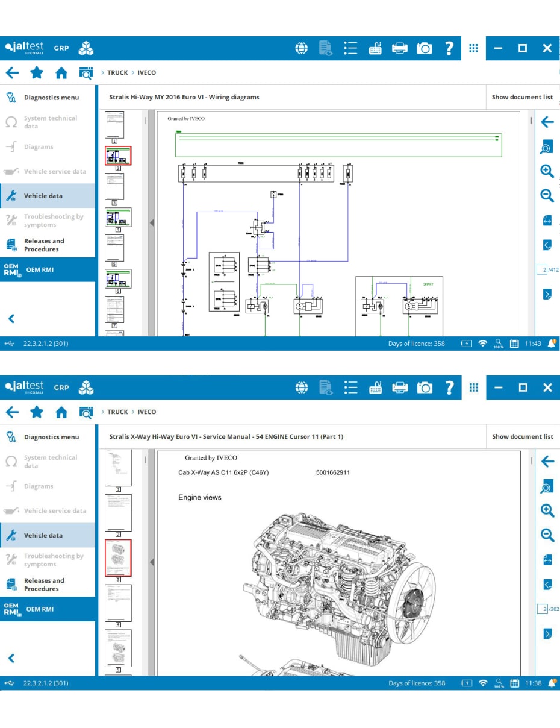Go back using arrow in Wiring diagrams nav bar
Viewport: 560px width, 728px height.
point(12,73)
